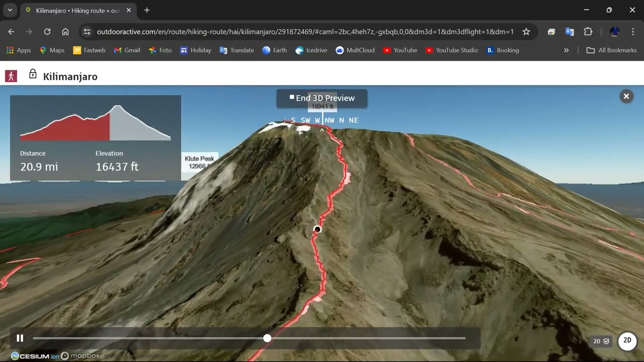Open the Mapbox logo link
This screenshot has height=362, width=644.
80,355
